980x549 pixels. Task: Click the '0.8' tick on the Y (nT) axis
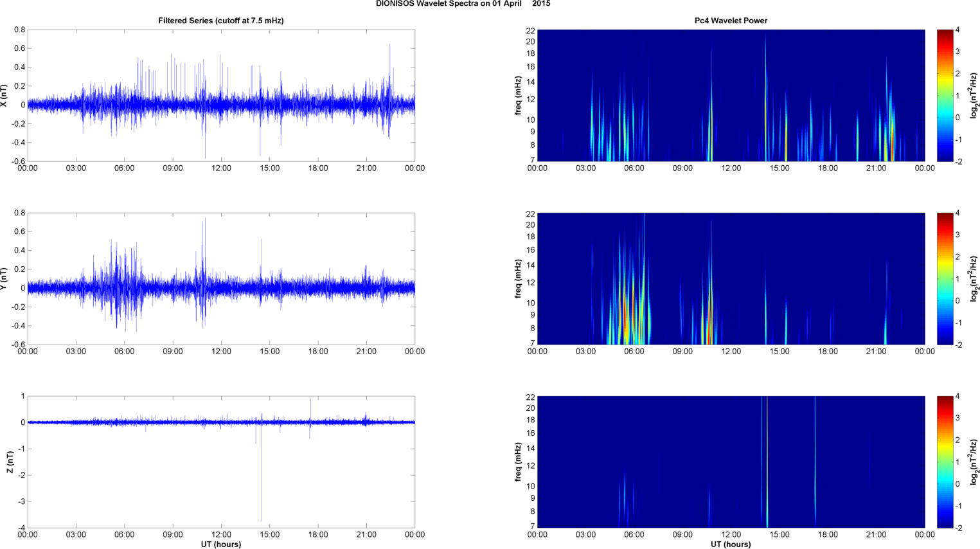click(20, 213)
